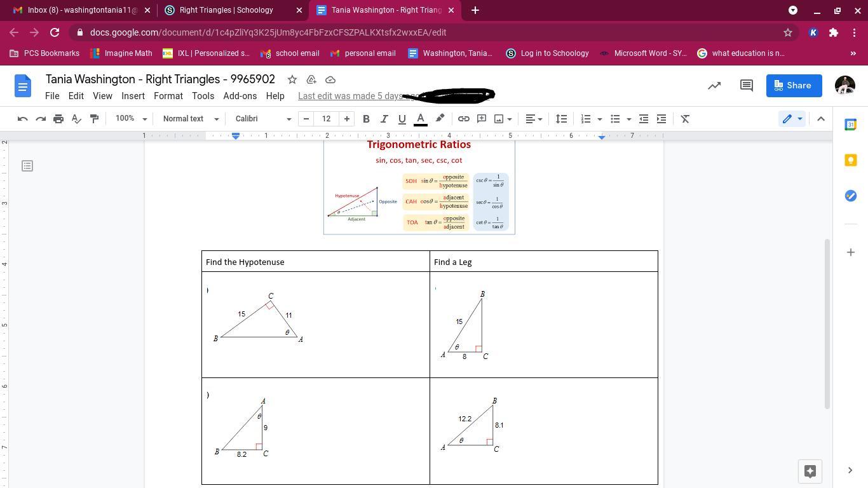The height and width of the screenshot is (488, 868).
Task: Open the File menu
Action: click(52, 96)
